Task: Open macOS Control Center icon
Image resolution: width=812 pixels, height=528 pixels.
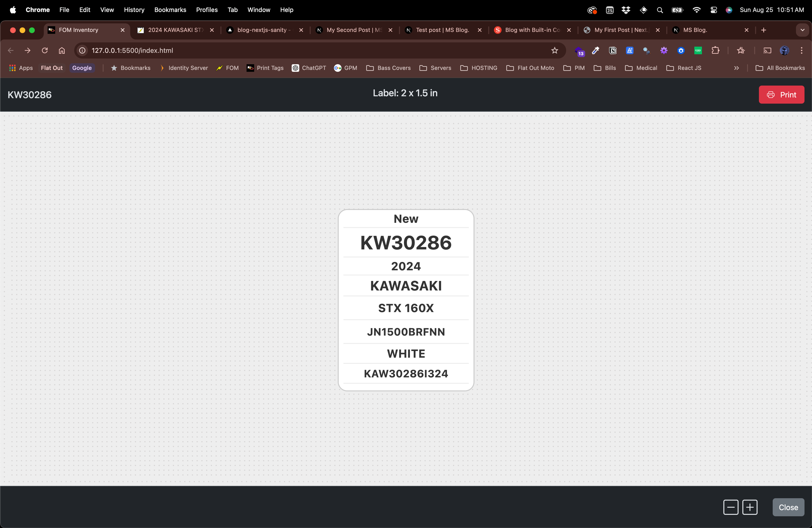Action: point(713,10)
